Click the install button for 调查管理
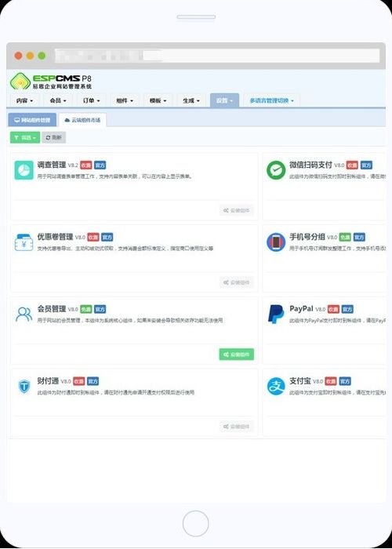 click(237, 210)
